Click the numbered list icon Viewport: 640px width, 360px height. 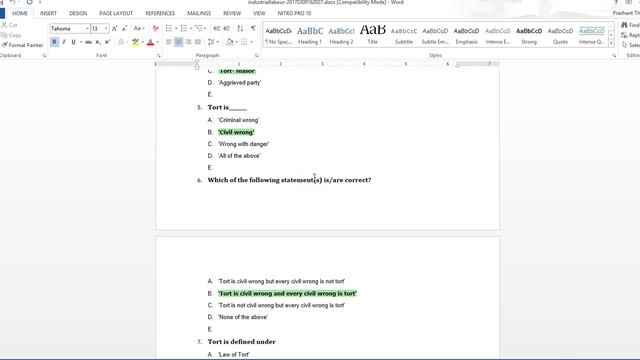(x=184, y=29)
